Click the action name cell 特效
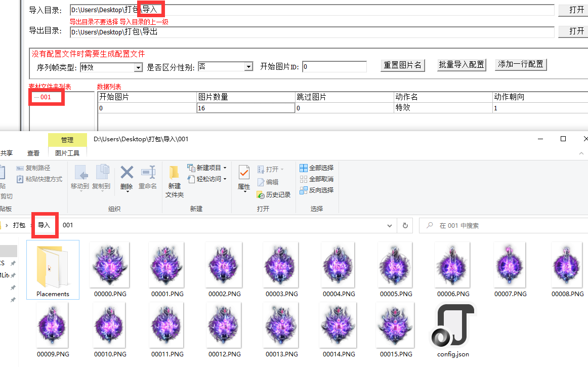The image size is (588, 367). (443, 108)
